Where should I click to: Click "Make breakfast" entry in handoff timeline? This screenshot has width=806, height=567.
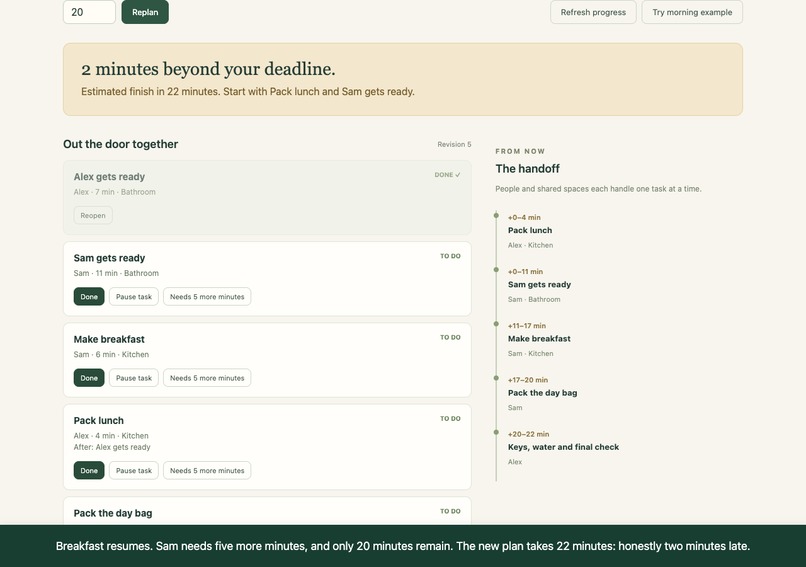point(539,339)
